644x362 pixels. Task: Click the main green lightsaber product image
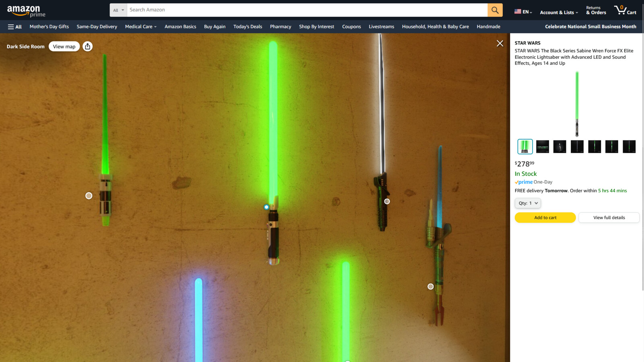click(x=577, y=104)
